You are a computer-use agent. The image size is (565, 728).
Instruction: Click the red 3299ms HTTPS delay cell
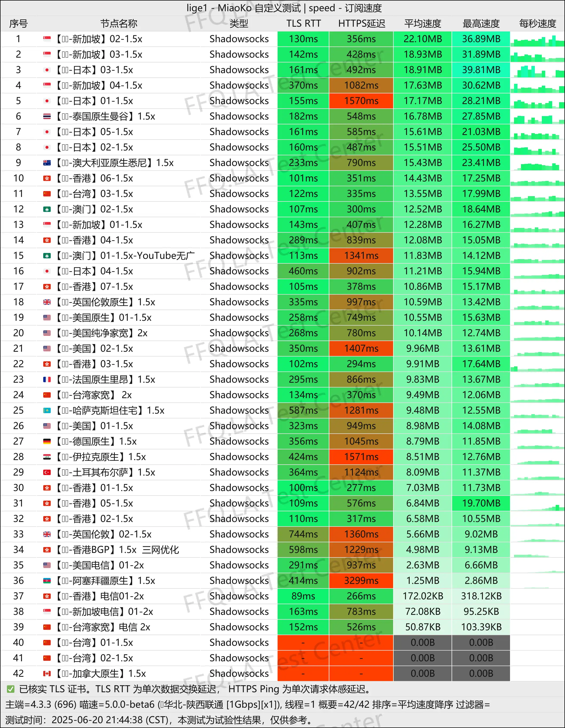[x=361, y=581]
